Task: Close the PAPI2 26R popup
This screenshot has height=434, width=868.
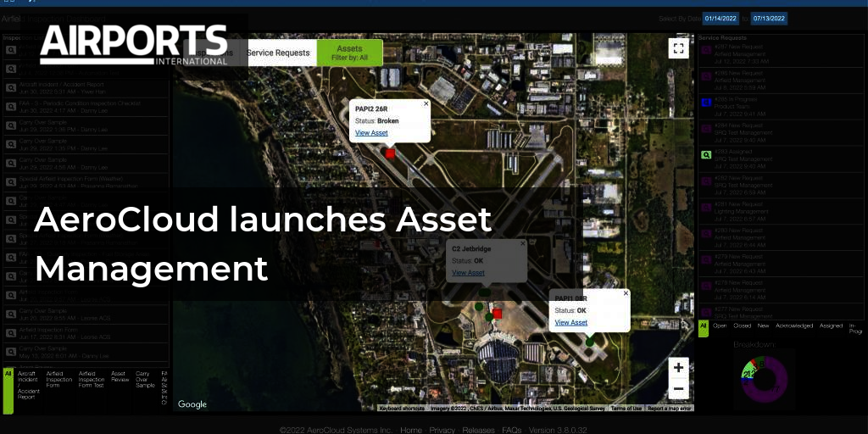Action: point(426,104)
